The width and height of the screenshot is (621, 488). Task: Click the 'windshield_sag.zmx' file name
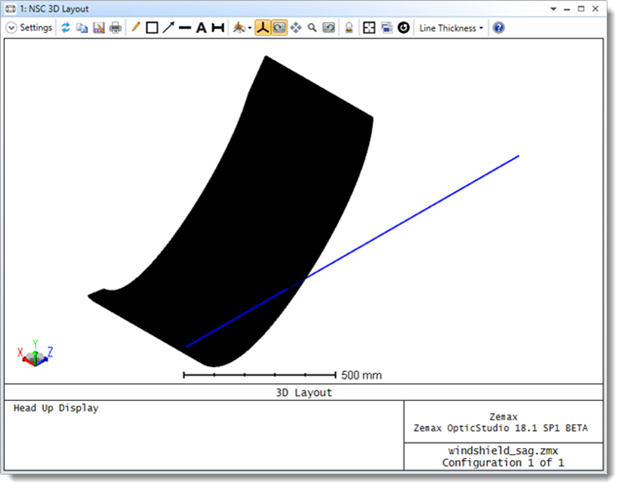click(503, 451)
